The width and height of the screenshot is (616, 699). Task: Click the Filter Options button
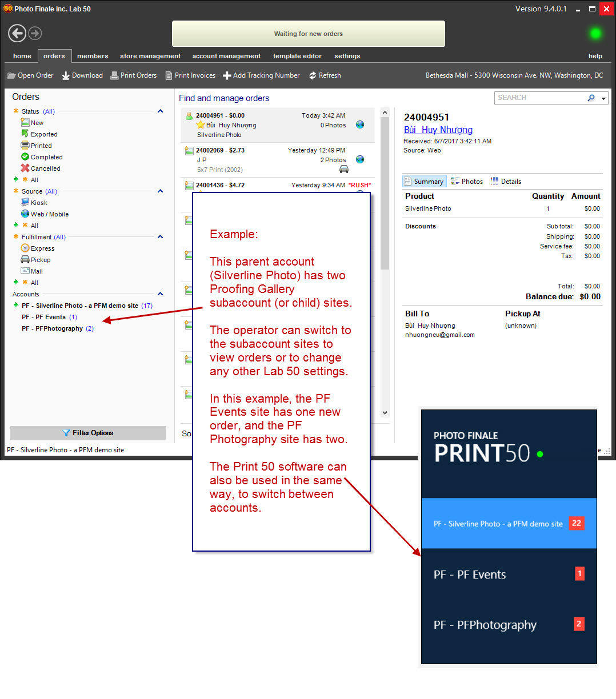coord(88,433)
